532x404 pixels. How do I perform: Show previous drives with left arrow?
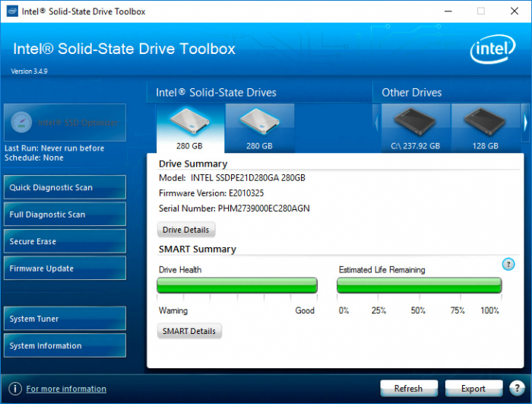(x=377, y=123)
